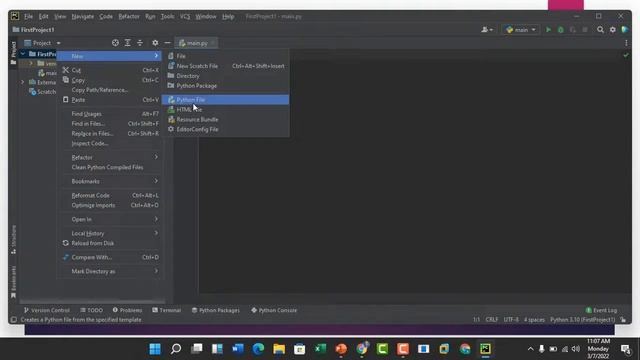Open the Tools menu
This screenshot has width=640, height=360.
click(x=167, y=17)
